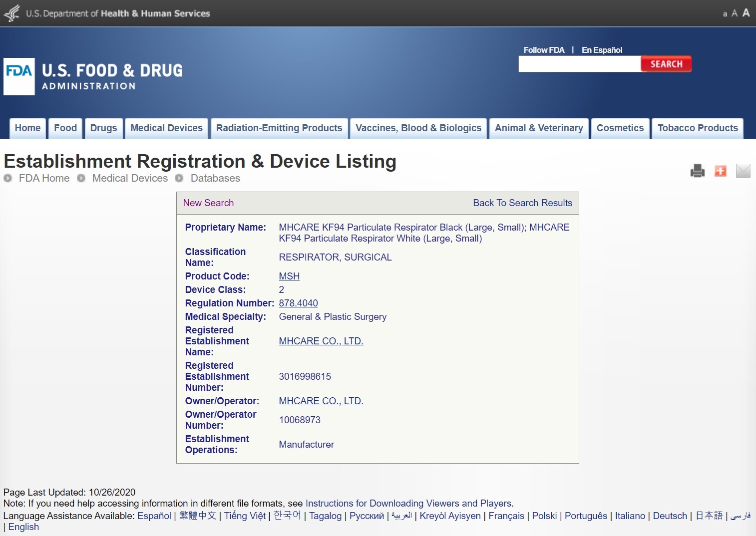Viewport: 756px width, 536px height.
Task: Open regulation number 878.4040 link
Action: click(298, 303)
